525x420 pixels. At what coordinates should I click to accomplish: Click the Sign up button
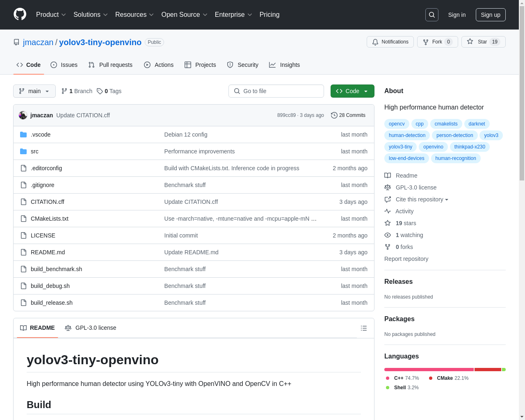click(491, 15)
